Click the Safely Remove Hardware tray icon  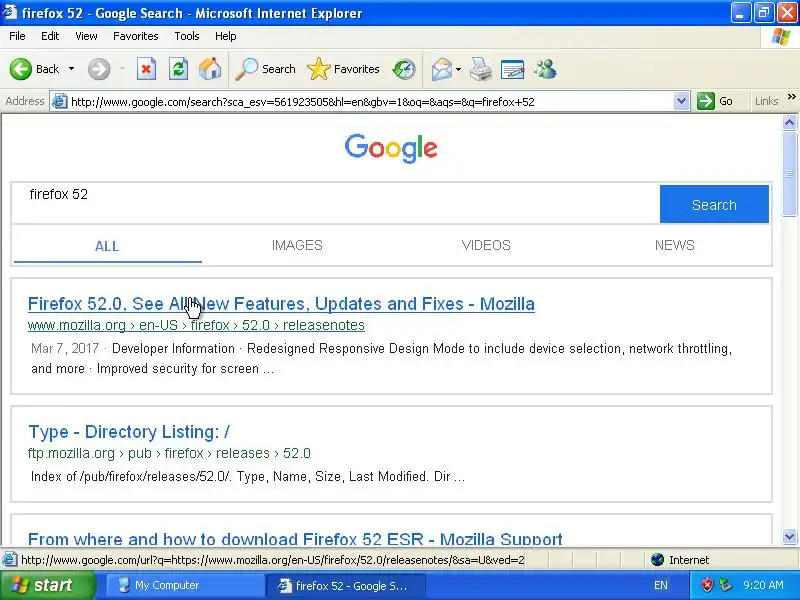click(x=726, y=585)
